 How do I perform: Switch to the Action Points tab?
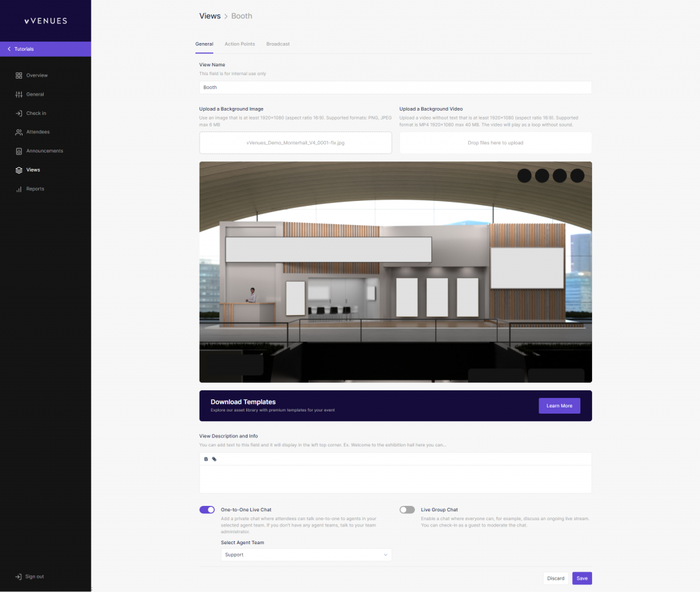point(239,44)
